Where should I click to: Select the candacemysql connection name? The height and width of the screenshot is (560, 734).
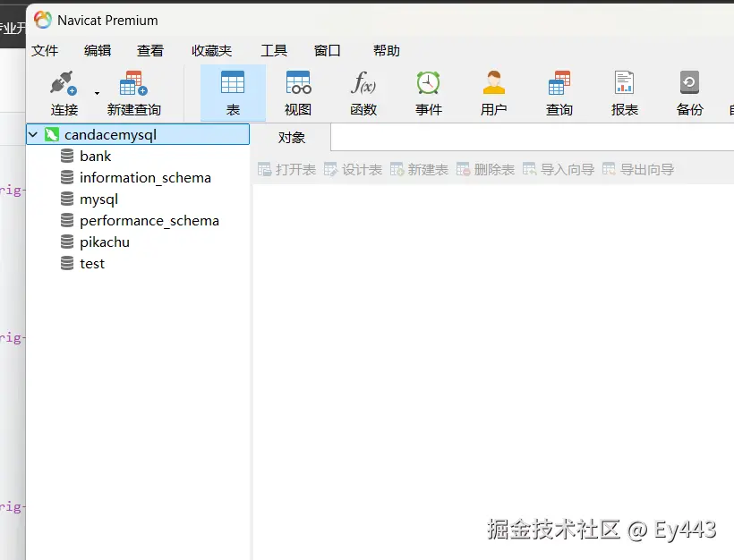pos(110,135)
